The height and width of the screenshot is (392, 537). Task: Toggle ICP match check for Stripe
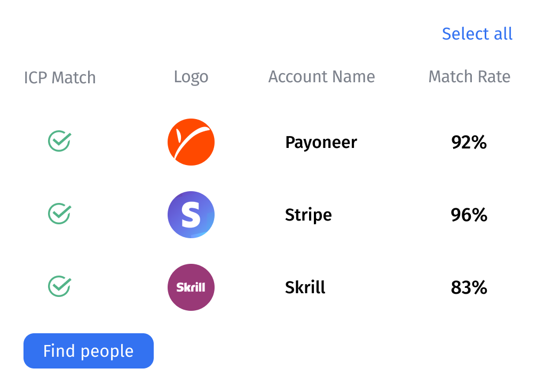[60, 214]
